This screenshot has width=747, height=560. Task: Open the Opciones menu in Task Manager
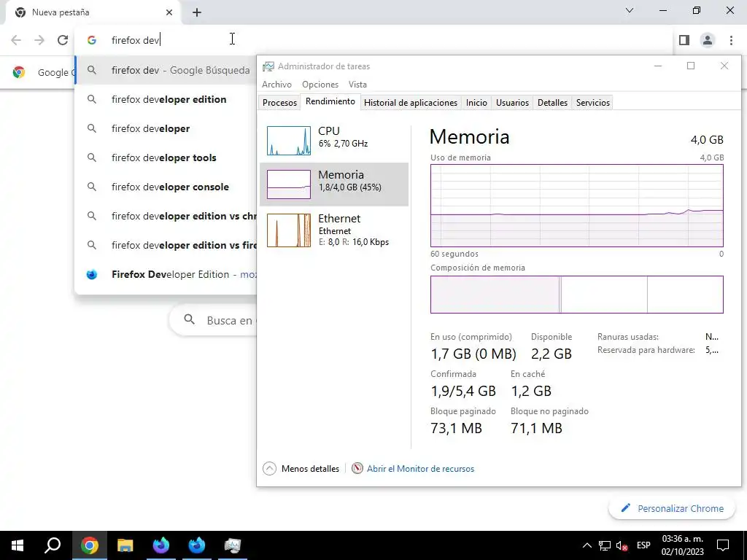tap(320, 85)
